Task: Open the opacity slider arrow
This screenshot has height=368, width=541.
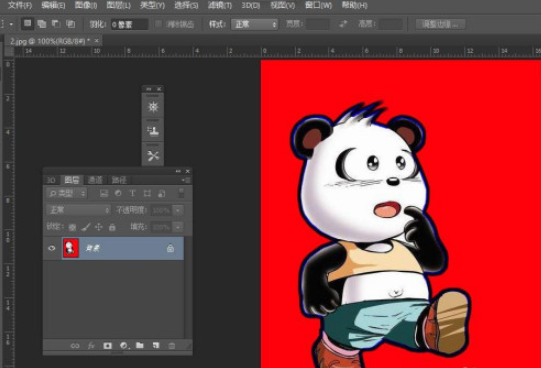Action: [x=178, y=210]
